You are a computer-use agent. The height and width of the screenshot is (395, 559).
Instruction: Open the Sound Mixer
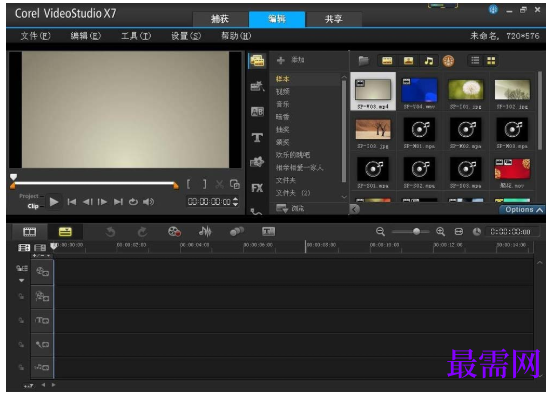(205, 232)
